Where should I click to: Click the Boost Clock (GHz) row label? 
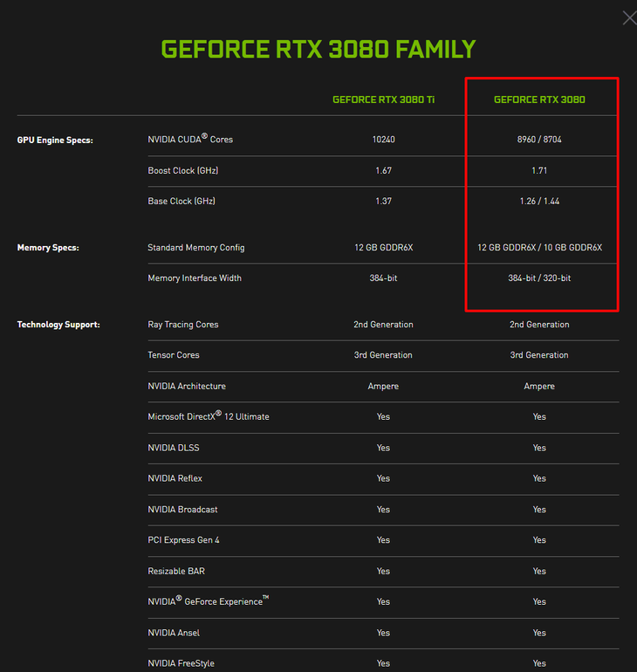(x=183, y=170)
